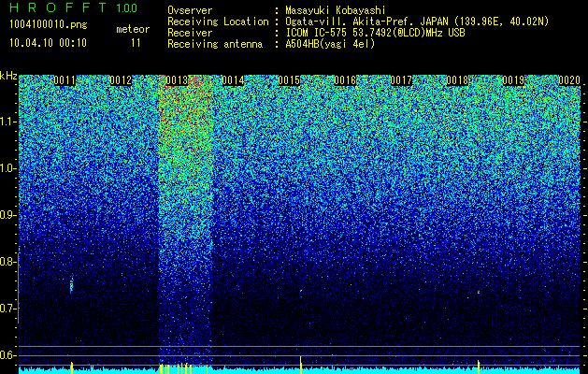Click the 0011 time marker label
Viewport: 588px width, 374px height.
coord(65,80)
